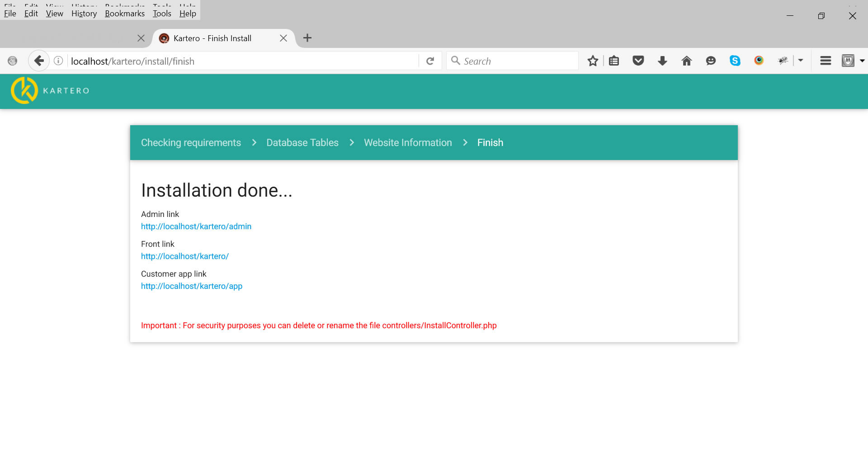Click the reload page button
Screen dimensions: 868x457
pyautogui.click(x=430, y=61)
